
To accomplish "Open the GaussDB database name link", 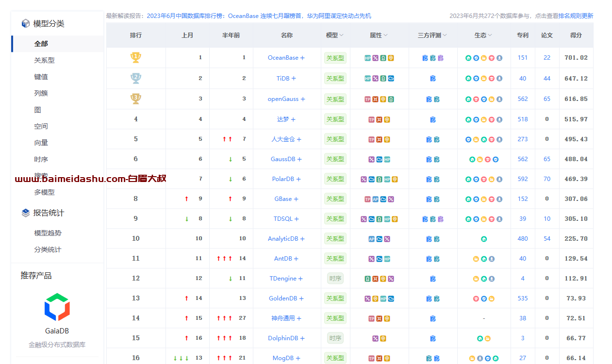I will tap(282, 159).
